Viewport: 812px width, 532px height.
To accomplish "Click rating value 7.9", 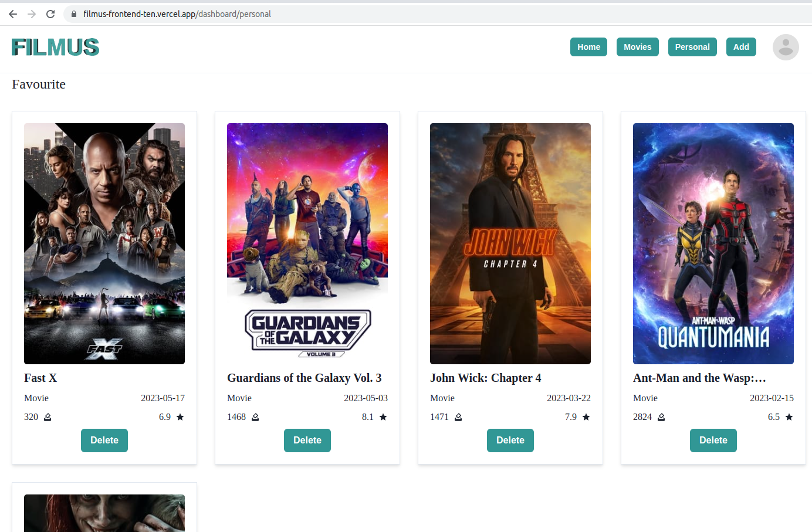I will pyautogui.click(x=571, y=417).
